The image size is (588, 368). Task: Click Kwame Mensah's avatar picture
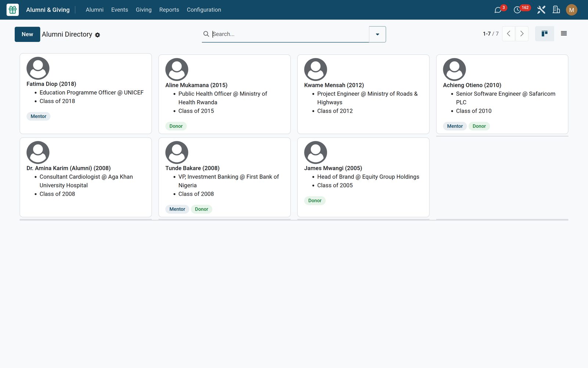(316, 69)
